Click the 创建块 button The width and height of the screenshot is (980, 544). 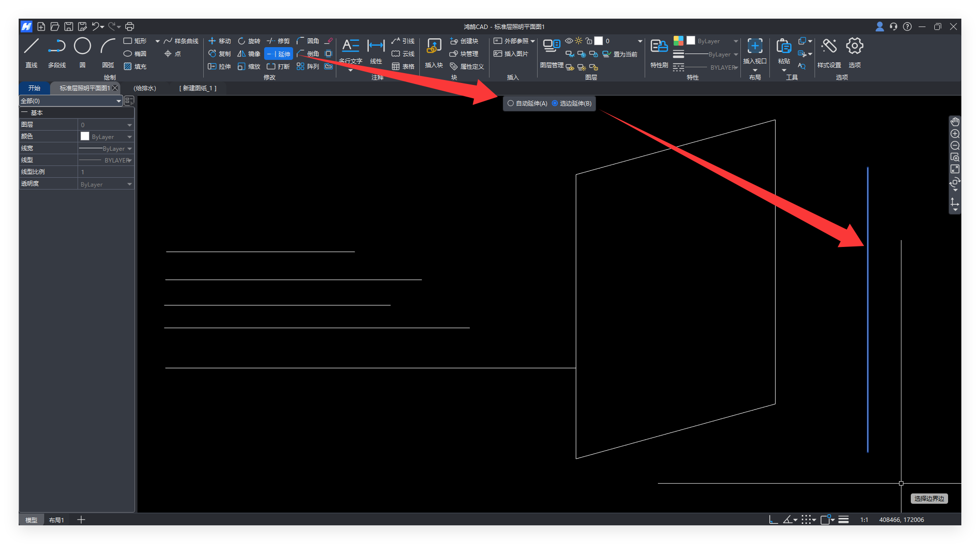tap(464, 41)
